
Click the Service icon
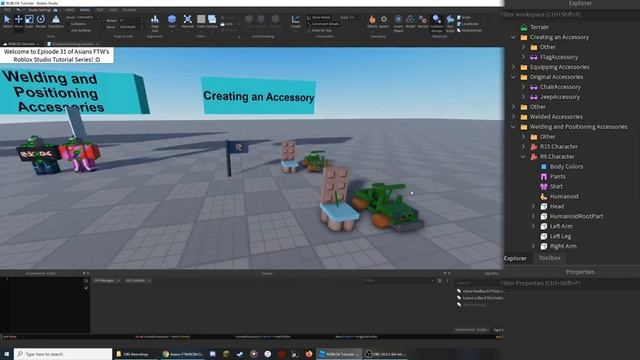point(423,21)
